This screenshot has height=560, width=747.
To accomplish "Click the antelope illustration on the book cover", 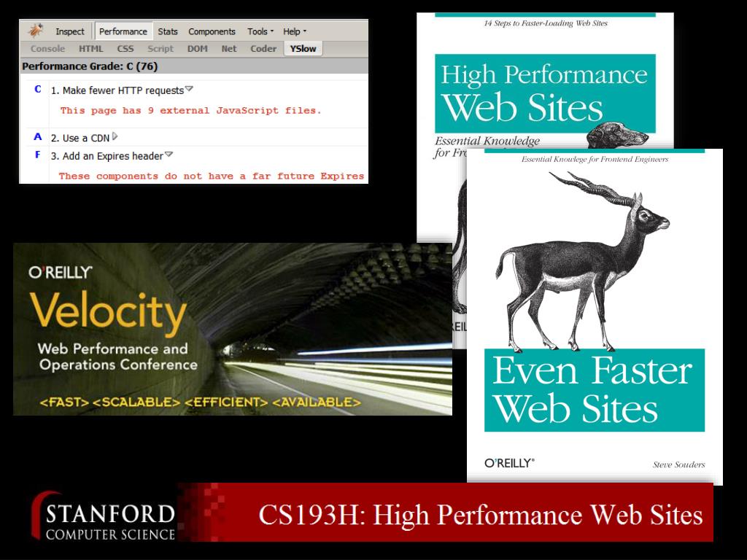I will click(x=582, y=261).
